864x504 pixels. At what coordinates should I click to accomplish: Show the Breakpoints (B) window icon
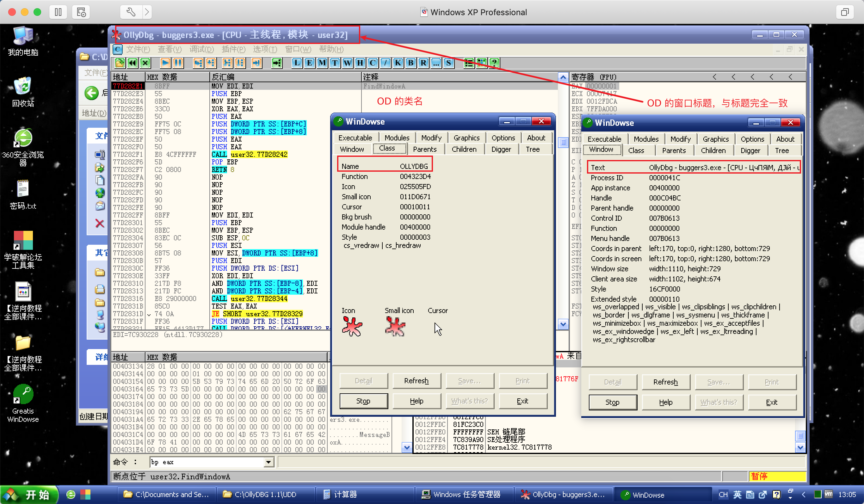pyautogui.click(x=410, y=63)
